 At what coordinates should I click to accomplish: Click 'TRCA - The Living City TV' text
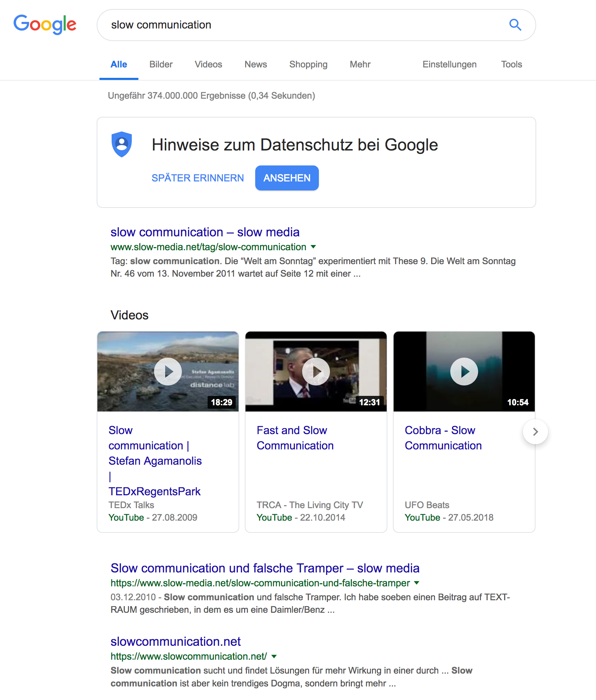click(x=310, y=505)
